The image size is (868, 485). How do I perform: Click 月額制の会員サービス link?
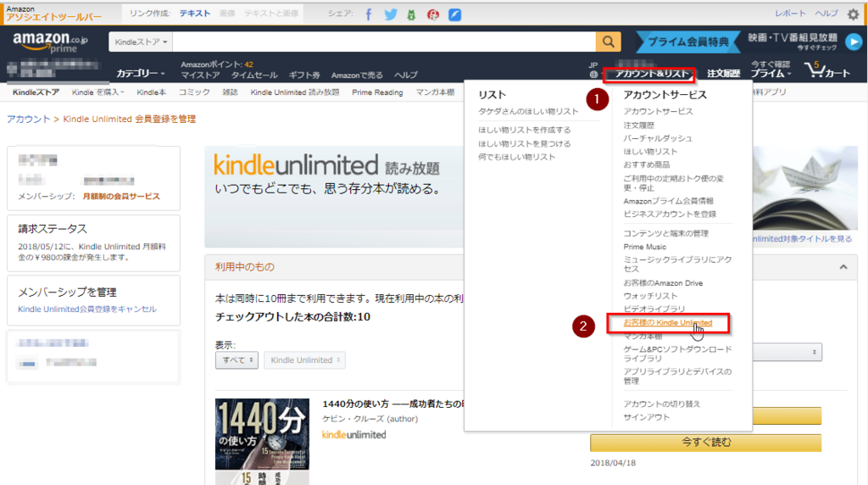click(x=121, y=196)
